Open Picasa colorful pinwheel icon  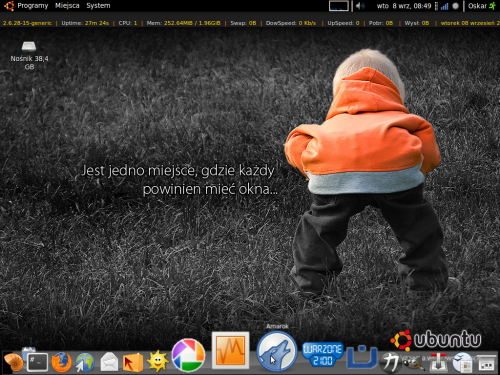coord(188,355)
